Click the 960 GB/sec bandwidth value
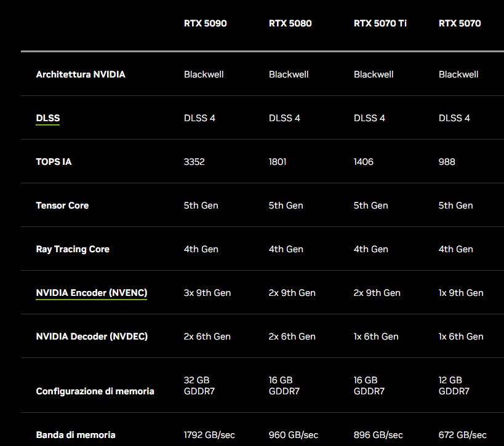 pos(294,435)
